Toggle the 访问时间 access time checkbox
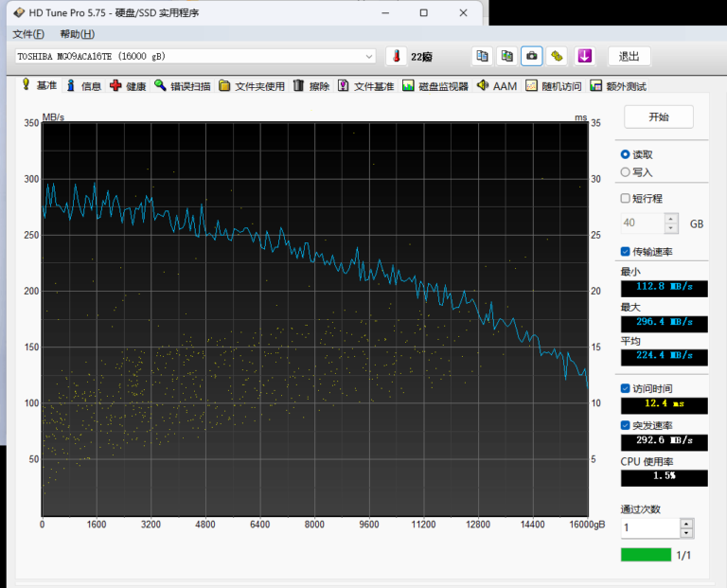The width and height of the screenshot is (727, 588). click(626, 388)
